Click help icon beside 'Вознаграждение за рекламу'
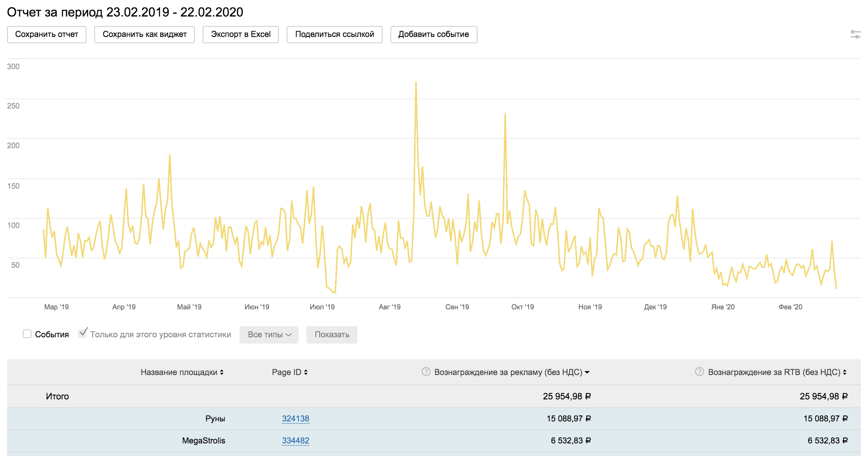This screenshot has height=456, width=868. [x=426, y=371]
